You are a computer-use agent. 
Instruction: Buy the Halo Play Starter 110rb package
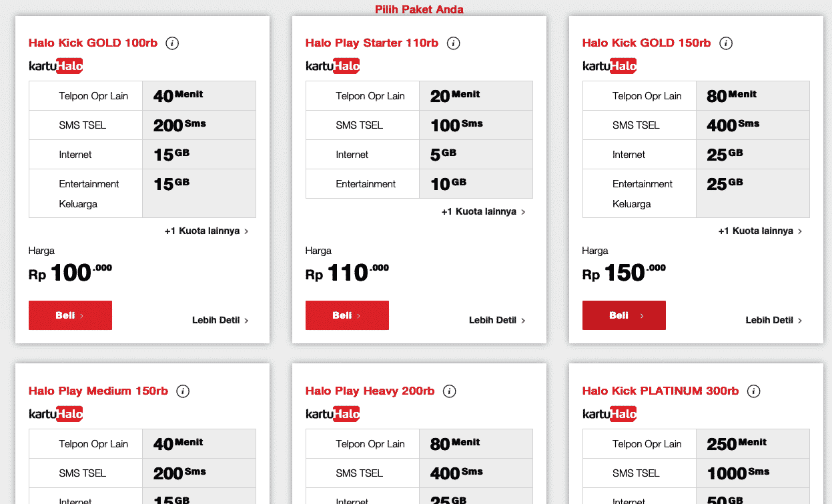click(x=347, y=315)
